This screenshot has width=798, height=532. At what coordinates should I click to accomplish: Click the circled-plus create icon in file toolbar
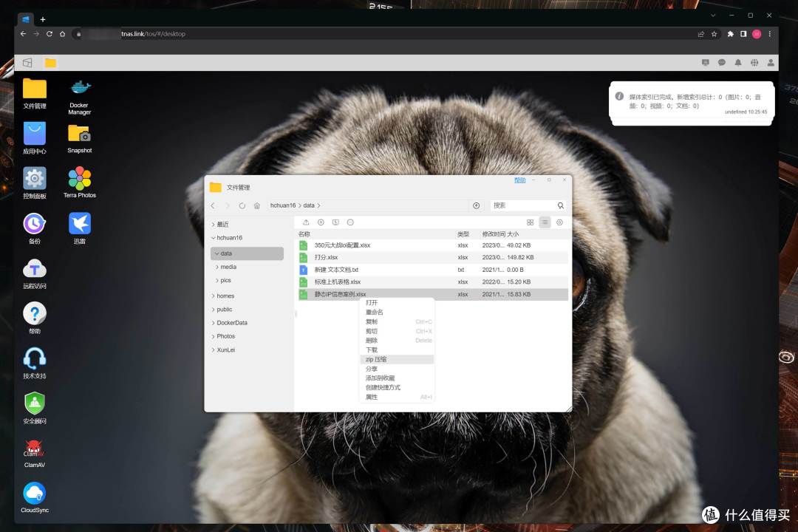click(321, 222)
